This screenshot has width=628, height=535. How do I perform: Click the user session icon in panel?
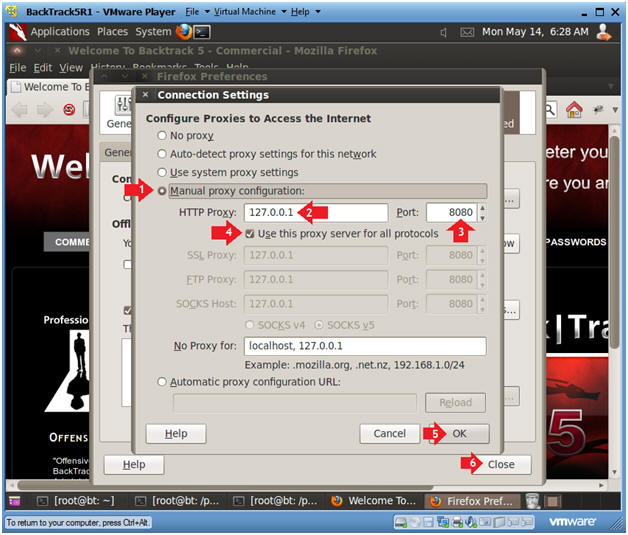pos(604,32)
